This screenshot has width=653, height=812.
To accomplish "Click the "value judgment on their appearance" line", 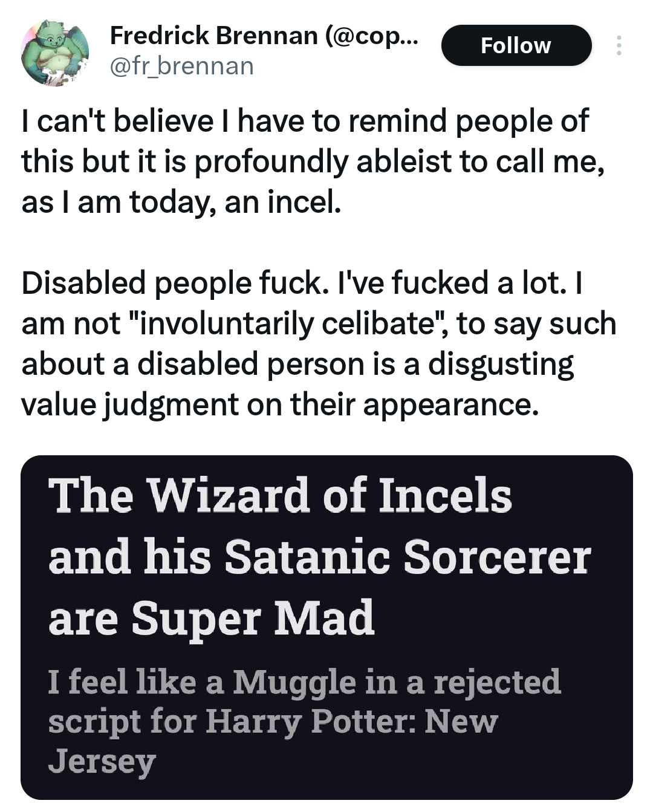I will click(279, 404).
